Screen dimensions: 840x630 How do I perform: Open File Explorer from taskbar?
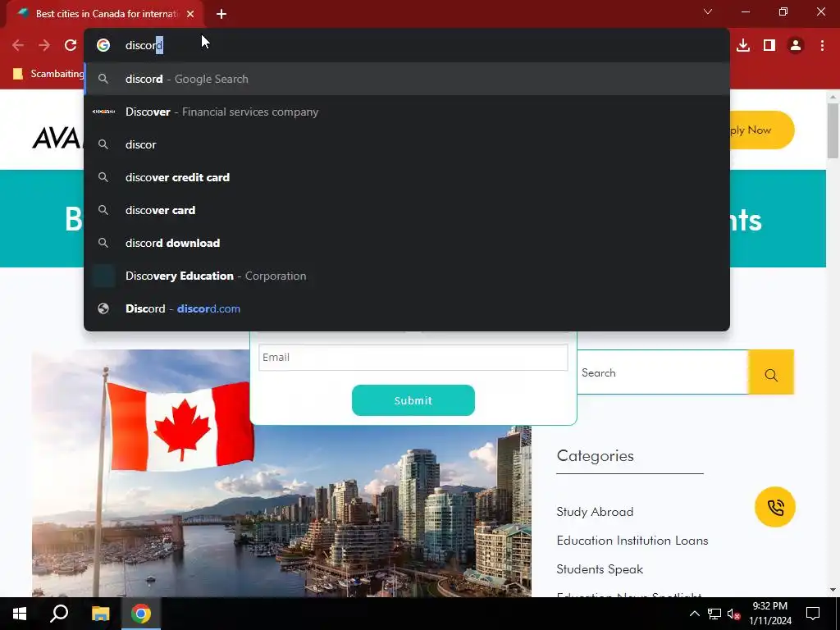[x=100, y=614]
